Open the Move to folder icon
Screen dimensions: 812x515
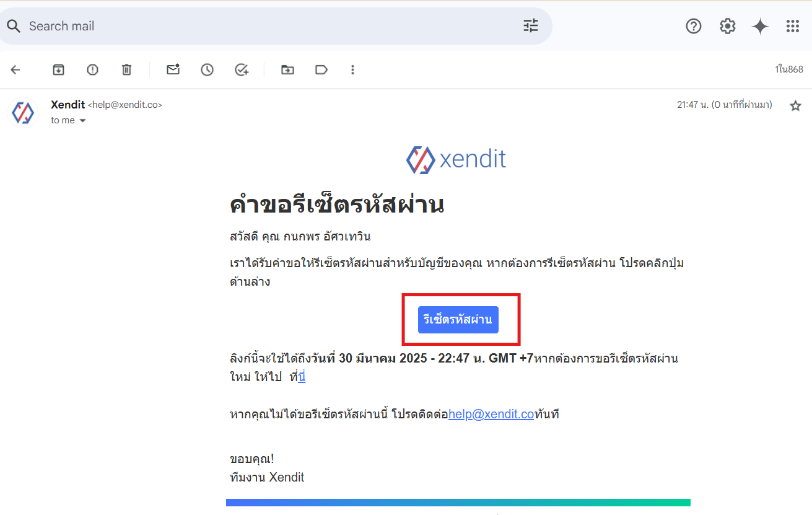coord(287,69)
